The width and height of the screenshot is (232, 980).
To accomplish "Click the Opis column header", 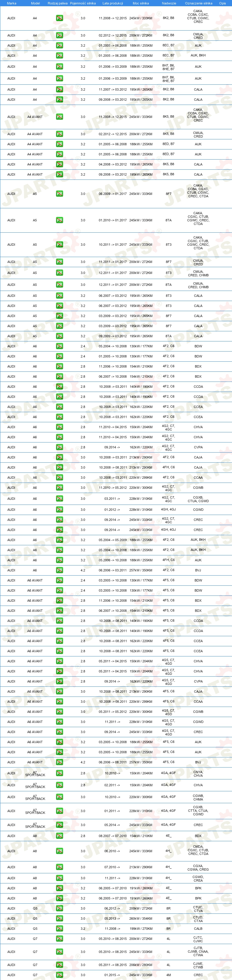I will [x=223, y=3].
